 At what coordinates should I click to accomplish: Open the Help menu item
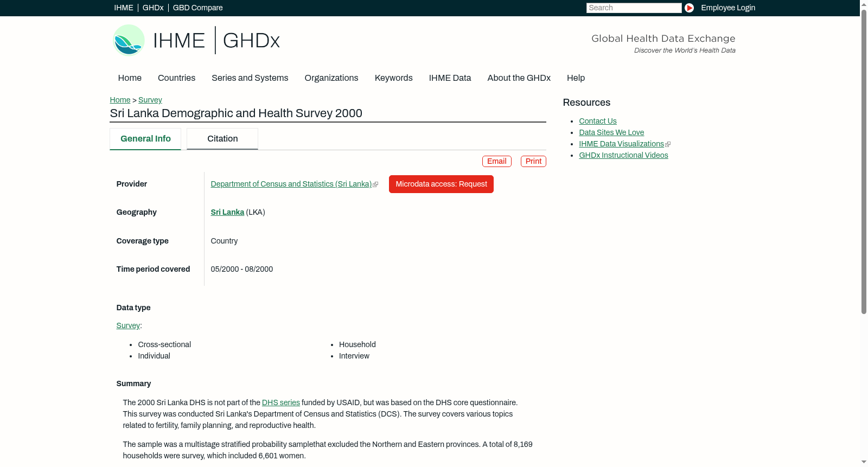coord(576,78)
